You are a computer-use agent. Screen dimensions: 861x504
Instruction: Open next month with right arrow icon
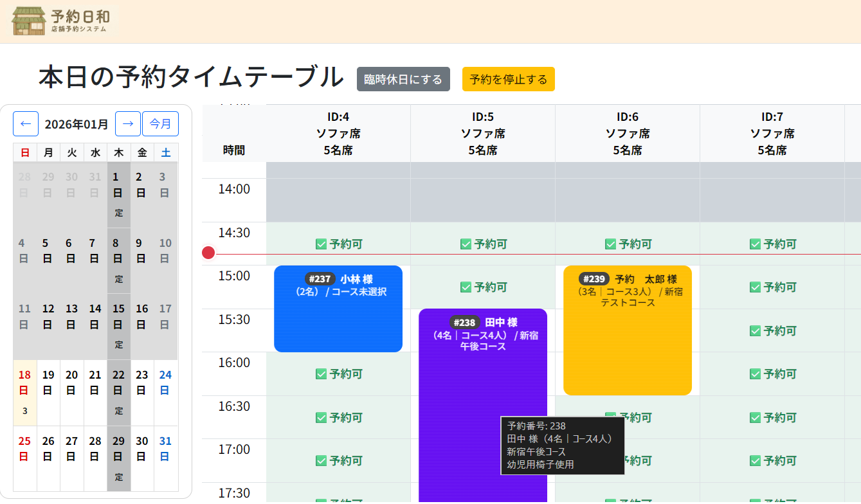127,123
